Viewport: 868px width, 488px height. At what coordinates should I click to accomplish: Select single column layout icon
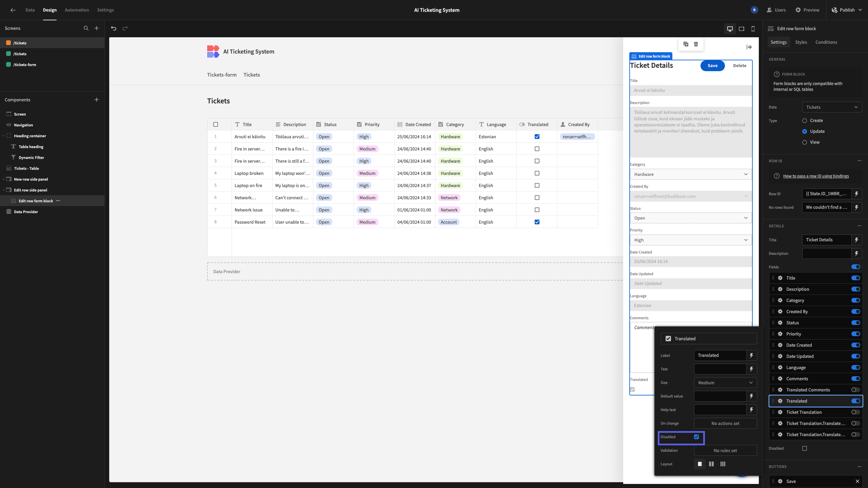pos(700,464)
